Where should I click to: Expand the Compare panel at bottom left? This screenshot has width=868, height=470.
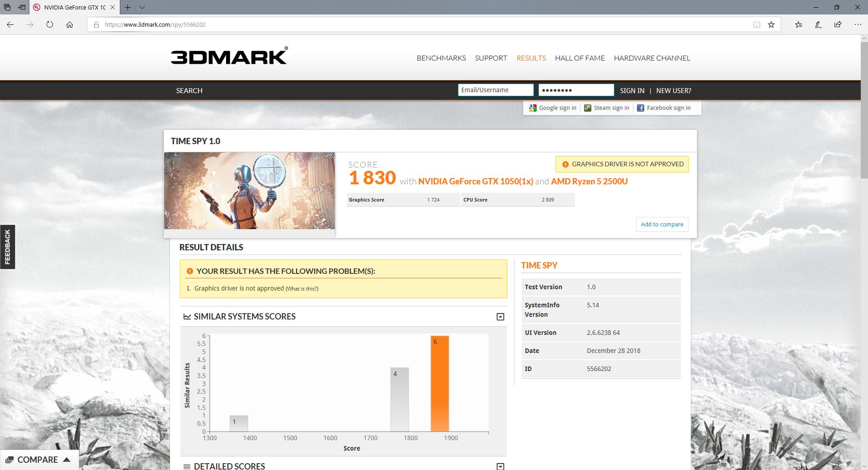[38, 460]
